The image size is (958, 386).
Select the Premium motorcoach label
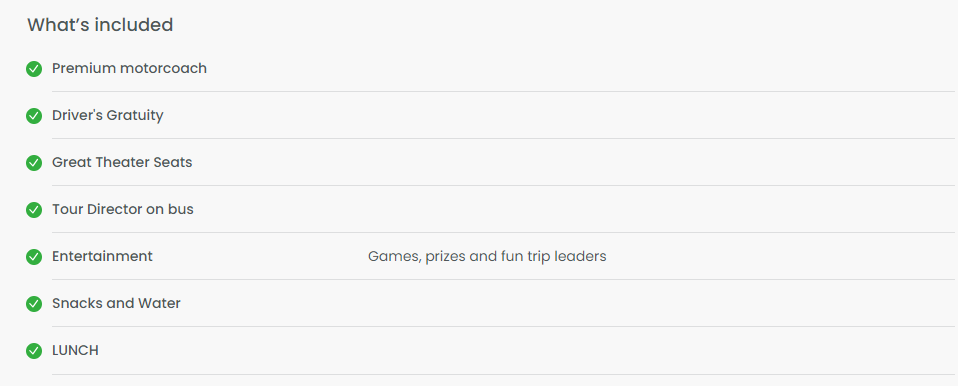click(x=130, y=68)
